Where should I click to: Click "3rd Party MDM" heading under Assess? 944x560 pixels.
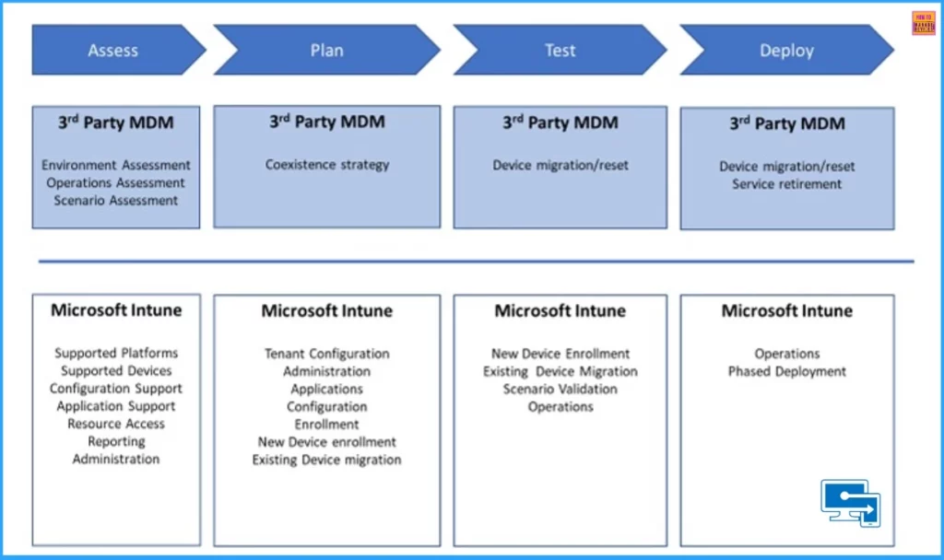pyautogui.click(x=115, y=122)
